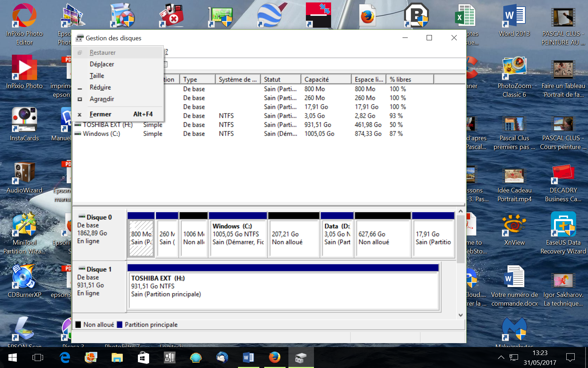
Task: Open the taskbar clock showing 13:23
Action: click(540, 357)
